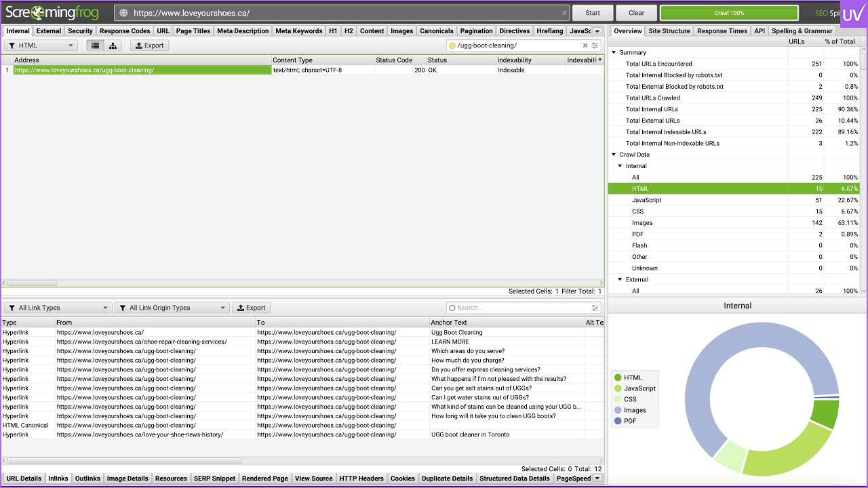Collapse the Summary tree section
This screenshot has width=868, height=488.
click(x=614, y=52)
